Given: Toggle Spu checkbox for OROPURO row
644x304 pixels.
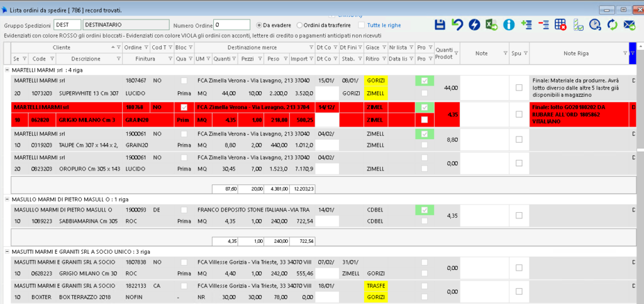Looking at the screenshot, I should [519, 163].
